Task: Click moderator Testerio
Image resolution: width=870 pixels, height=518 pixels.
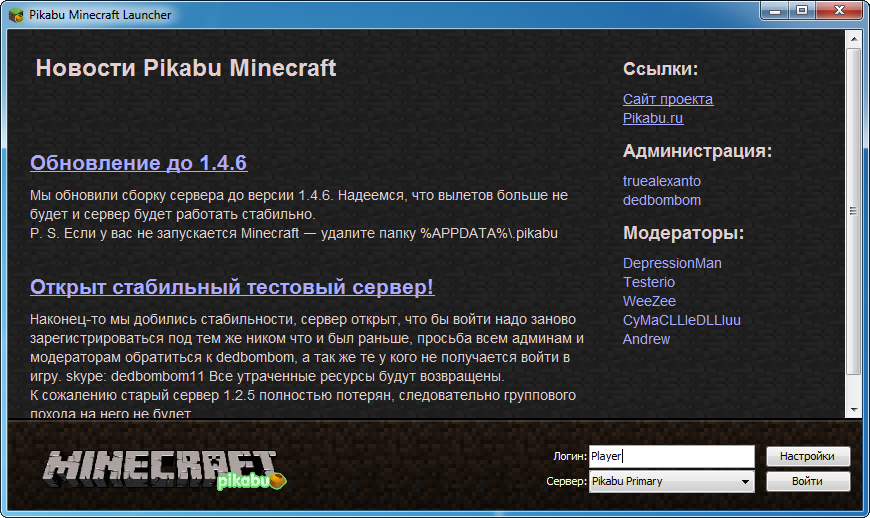Action: 649,282
